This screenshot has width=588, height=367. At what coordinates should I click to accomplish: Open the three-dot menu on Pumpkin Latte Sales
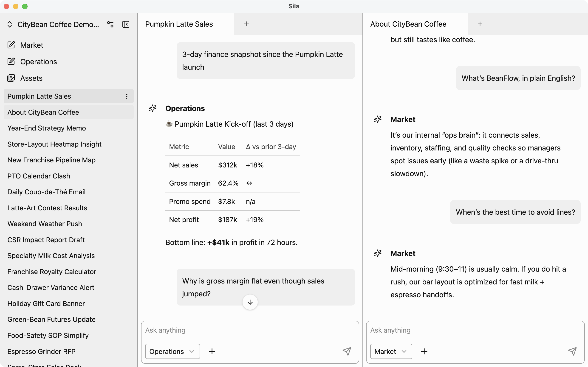click(127, 96)
